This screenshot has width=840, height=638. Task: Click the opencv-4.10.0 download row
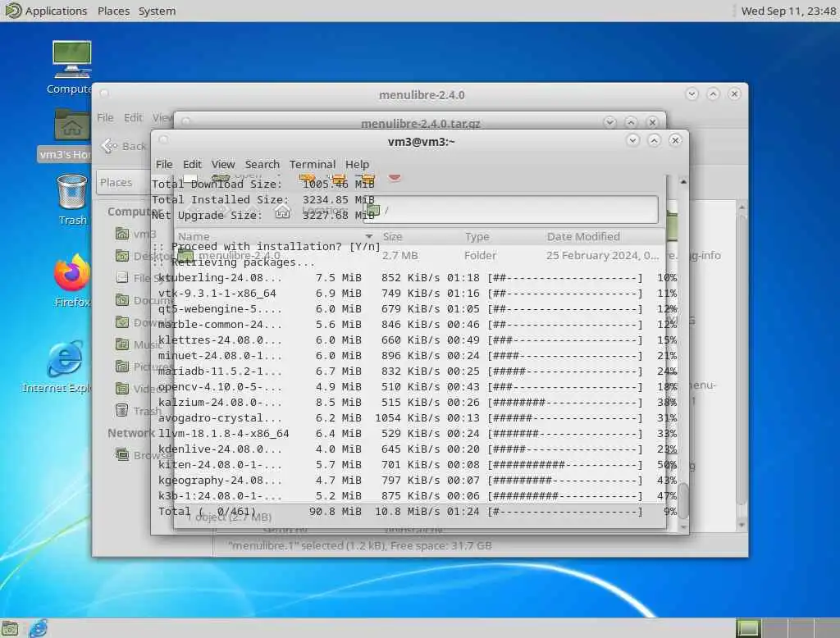click(418, 386)
